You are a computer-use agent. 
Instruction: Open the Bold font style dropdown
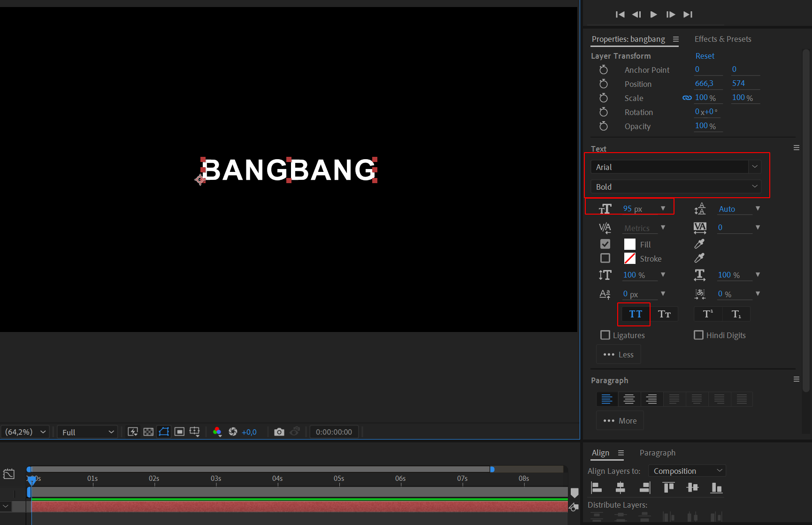coord(754,186)
